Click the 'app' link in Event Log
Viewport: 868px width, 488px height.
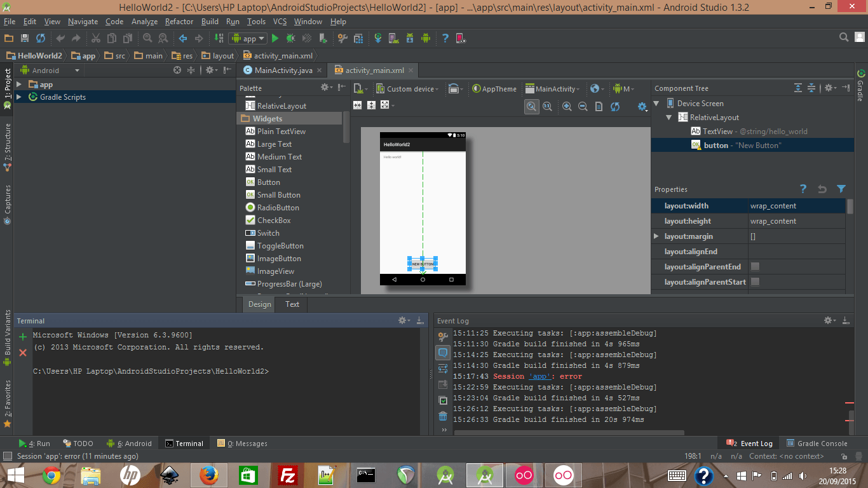coord(539,376)
